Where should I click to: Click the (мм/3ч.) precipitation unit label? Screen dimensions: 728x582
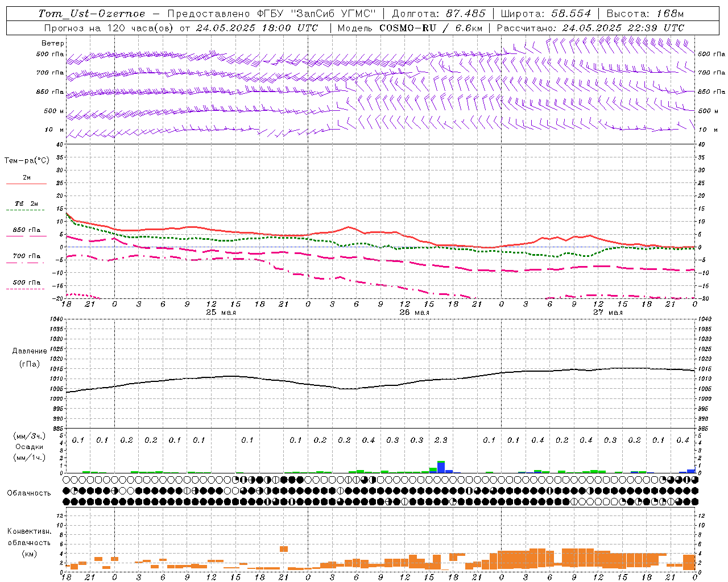tap(28, 436)
